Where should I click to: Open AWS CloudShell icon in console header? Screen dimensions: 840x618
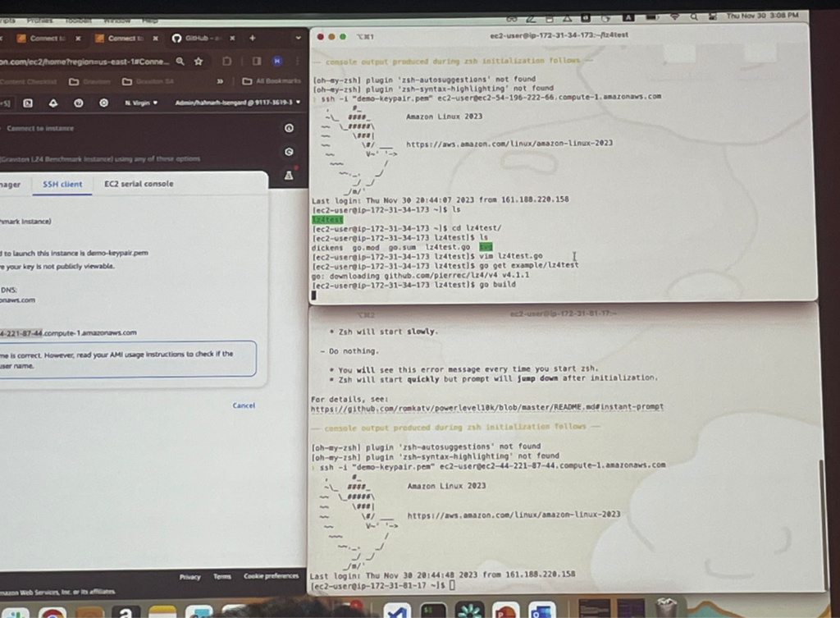[x=28, y=103]
